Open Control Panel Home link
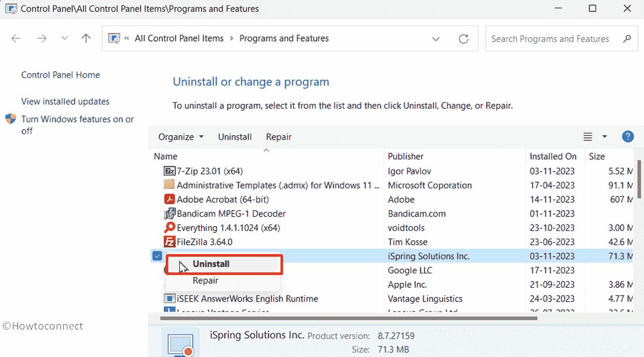Screen dimensions: 644x357 coord(60,75)
